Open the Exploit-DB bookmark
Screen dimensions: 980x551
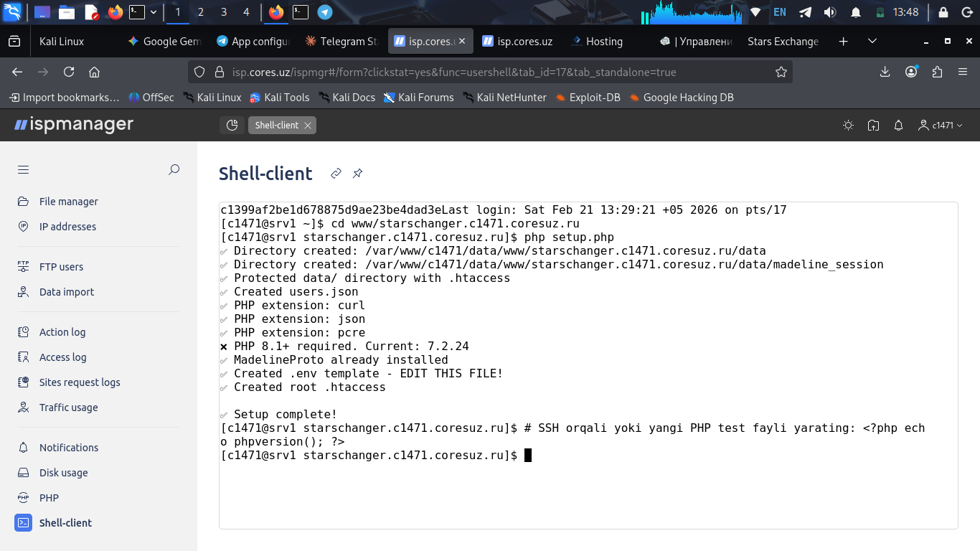[x=587, y=98]
